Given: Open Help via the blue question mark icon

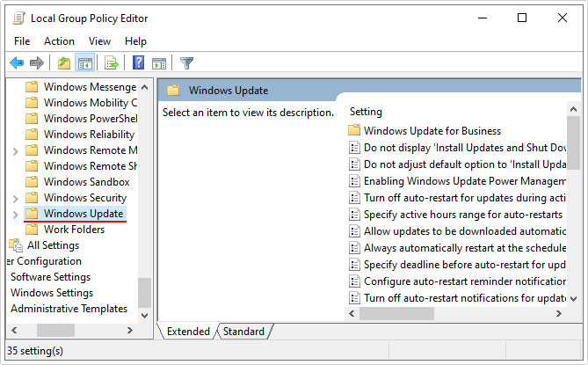Looking at the screenshot, I should pos(138,62).
